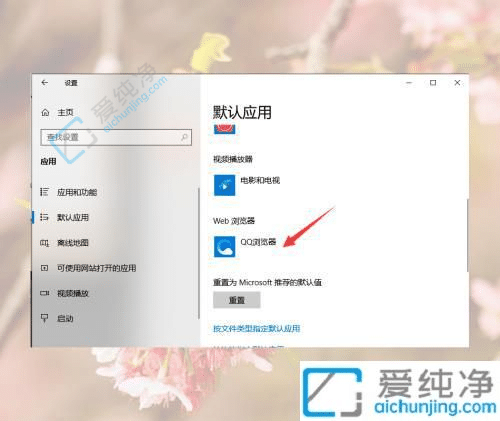Click the 启动 startup icon
This screenshot has width=500, height=421.
[44, 318]
